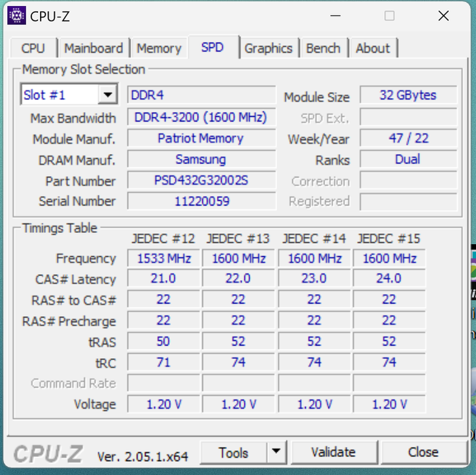Click the Tools button
This screenshot has width=476, height=475.
tap(234, 453)
